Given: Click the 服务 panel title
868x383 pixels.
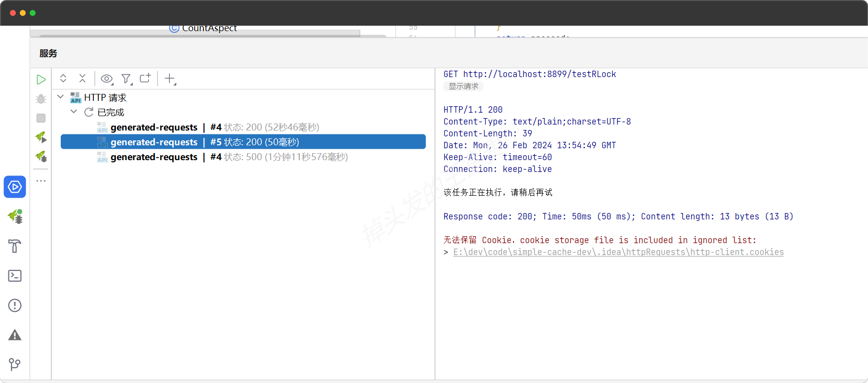Looking at the screenshot, I should click(48, 53).
